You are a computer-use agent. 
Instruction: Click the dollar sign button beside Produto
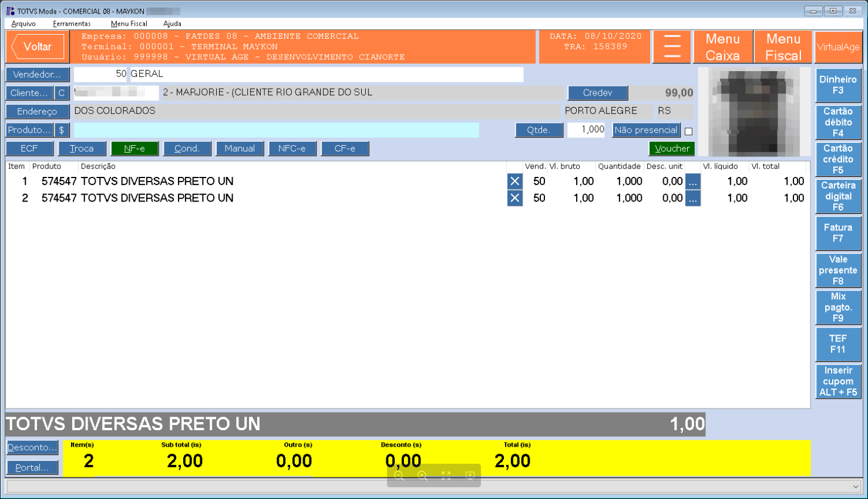[x=62, y=130]
